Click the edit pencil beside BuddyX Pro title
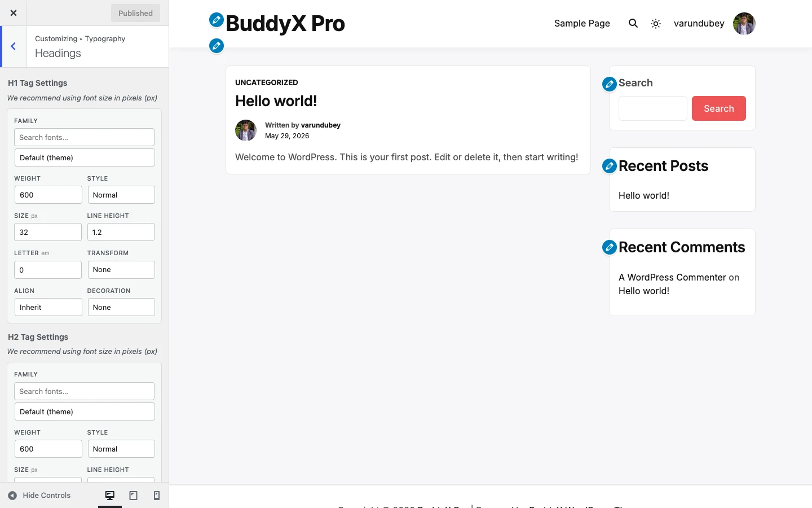 [217, 20]
